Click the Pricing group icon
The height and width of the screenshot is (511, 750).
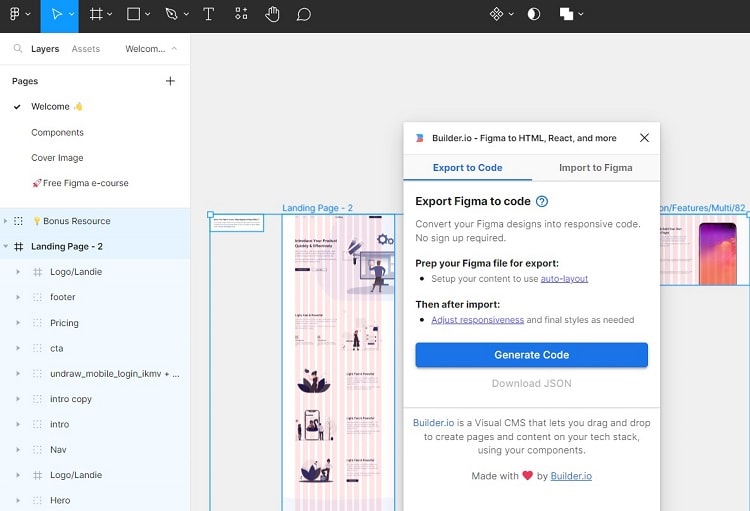click(x=37, y=323)
